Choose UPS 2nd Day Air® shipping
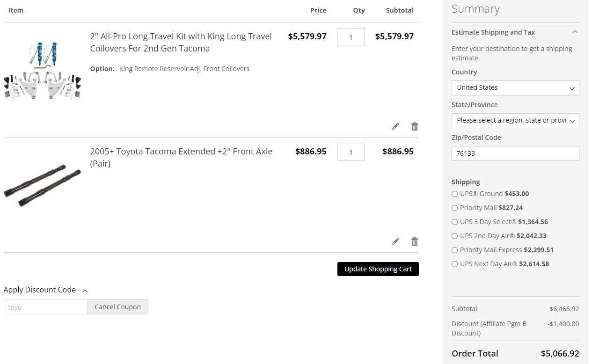The height and width of the screenshot is (364, 592). (454, 236)
